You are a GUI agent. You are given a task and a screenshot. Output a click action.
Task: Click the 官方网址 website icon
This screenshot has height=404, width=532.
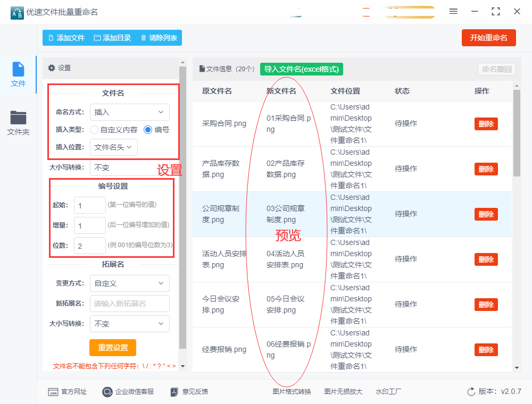[53, 392]
